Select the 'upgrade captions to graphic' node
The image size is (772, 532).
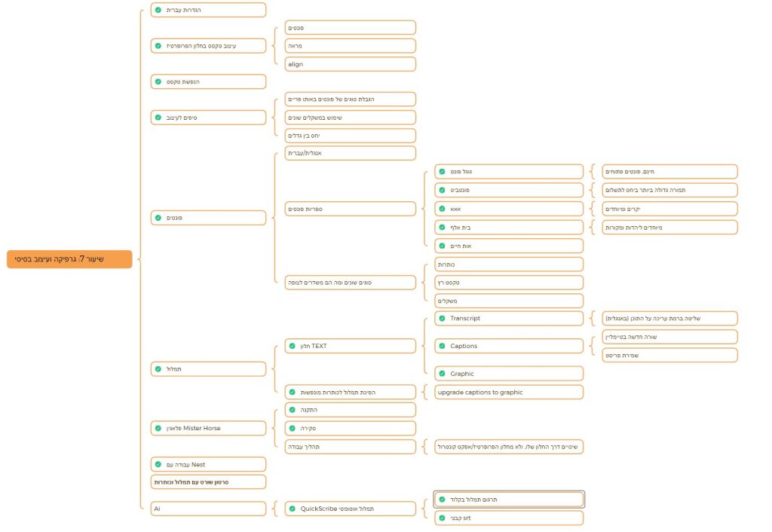[508, 393]
